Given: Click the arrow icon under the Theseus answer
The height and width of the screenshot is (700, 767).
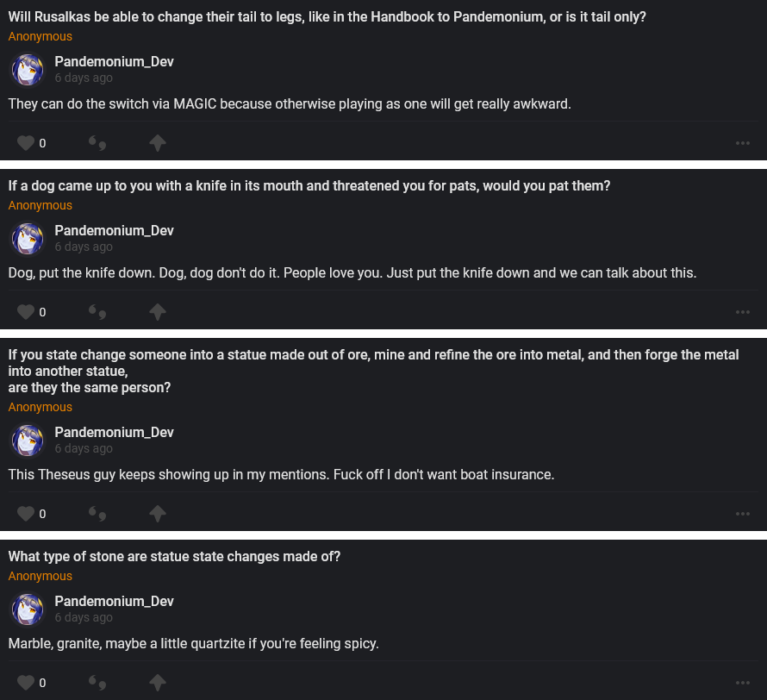Looking at the screenshot, I should pyautogui.click(x=157, y=514).
